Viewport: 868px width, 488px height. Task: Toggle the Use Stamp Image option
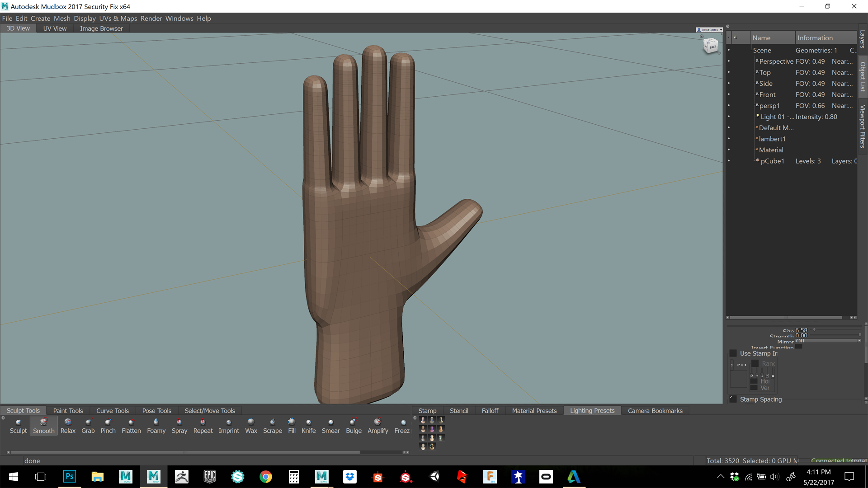(733, 353)
